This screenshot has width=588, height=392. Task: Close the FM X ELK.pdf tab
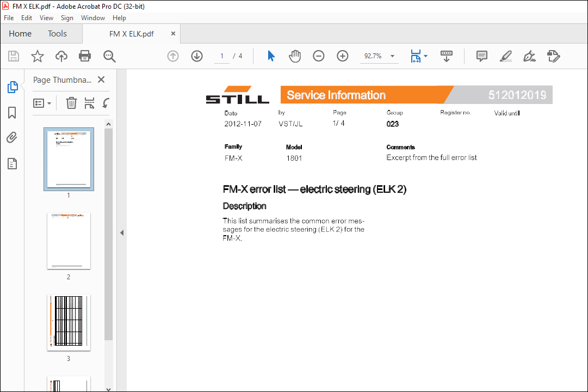pyautogui.click(x=173, y=33)
